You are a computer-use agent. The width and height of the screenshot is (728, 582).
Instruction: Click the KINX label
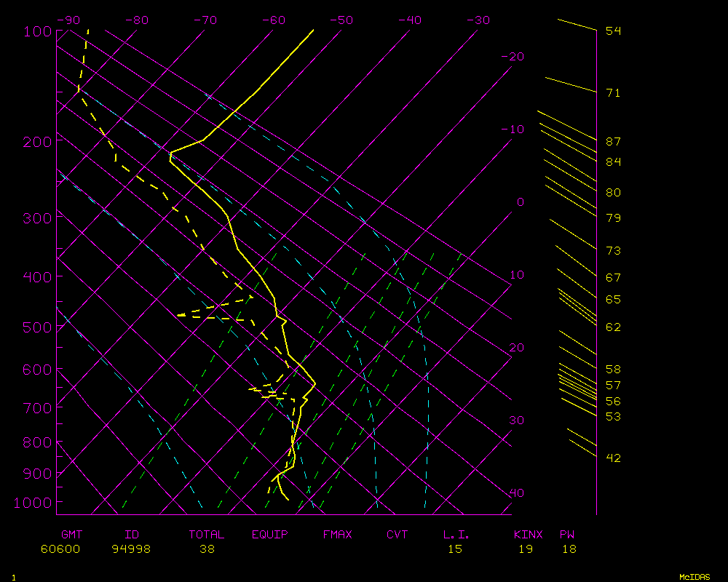coord(528,535)
